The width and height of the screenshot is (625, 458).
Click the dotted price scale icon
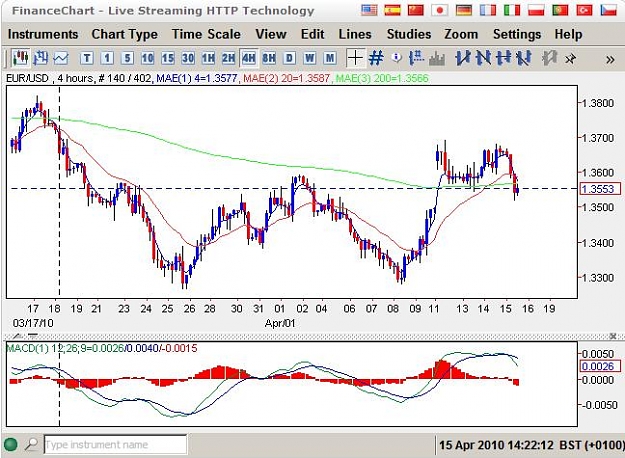(x=416, y=58)
